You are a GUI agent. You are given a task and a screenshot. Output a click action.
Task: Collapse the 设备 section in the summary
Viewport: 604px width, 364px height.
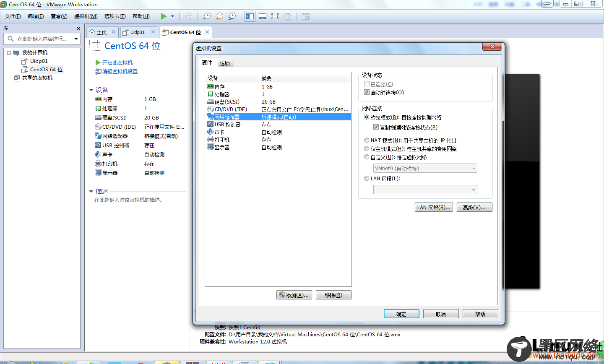point(91,90)
